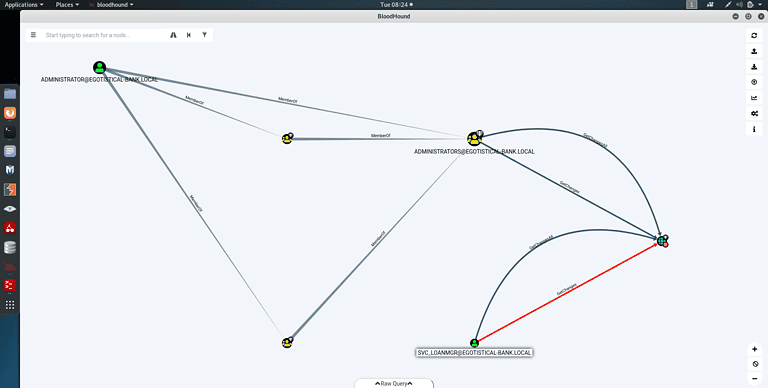The width and height of the screenshot is (768, 388).
Task: Zoom in with the plus button
Action: tap(755, 350)
